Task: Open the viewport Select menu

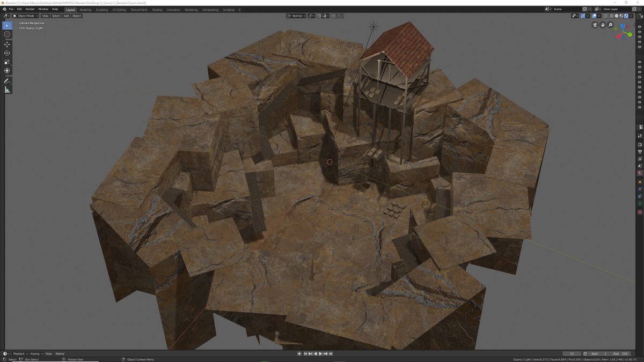Action: click(x=56, y=16)
